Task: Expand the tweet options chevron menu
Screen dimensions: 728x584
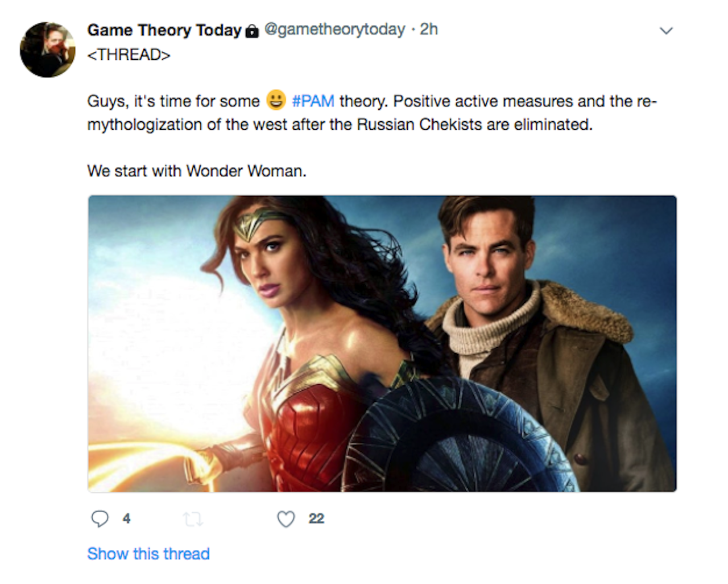Action: (x=666, y=30)
